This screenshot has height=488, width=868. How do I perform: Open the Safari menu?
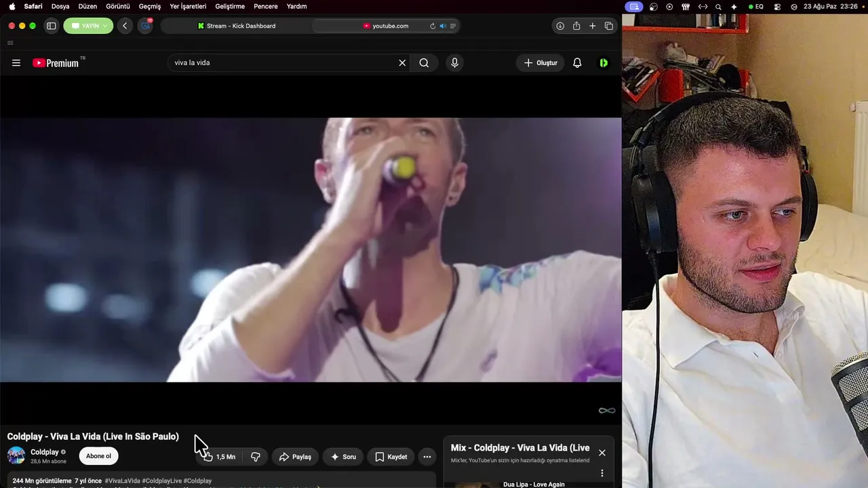pyautogui.click(x=33, y=6)
